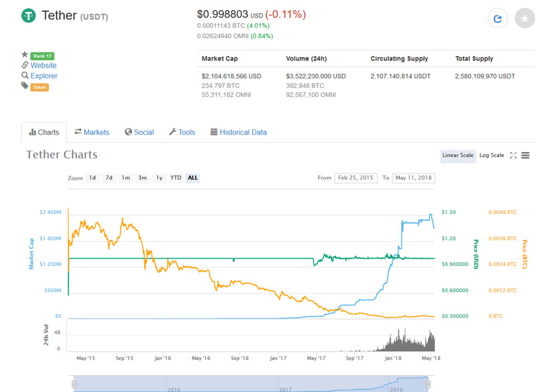Click the 234,797 BTC market cap value
The image size is (542, 392).
click(221, 86)
